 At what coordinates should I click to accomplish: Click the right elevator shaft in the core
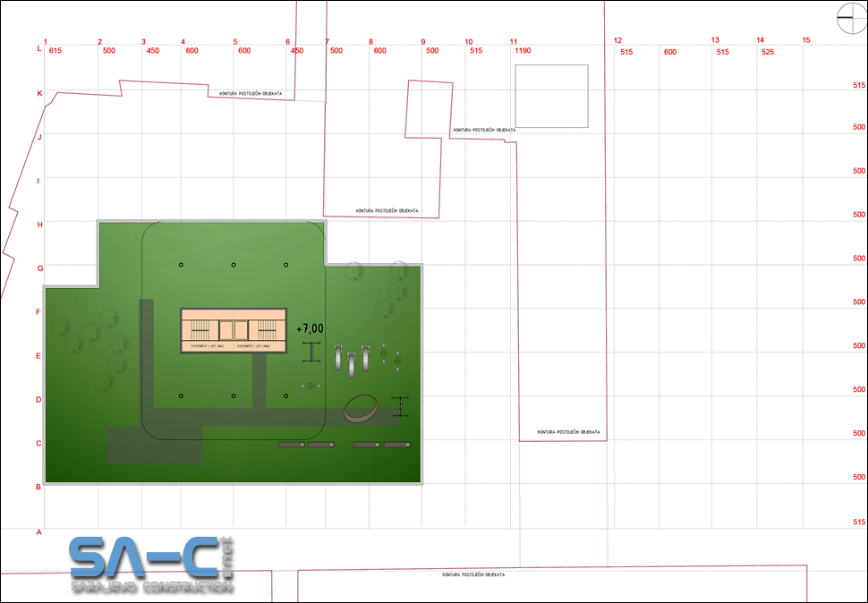pyautogui.click(x=241, y=330)
